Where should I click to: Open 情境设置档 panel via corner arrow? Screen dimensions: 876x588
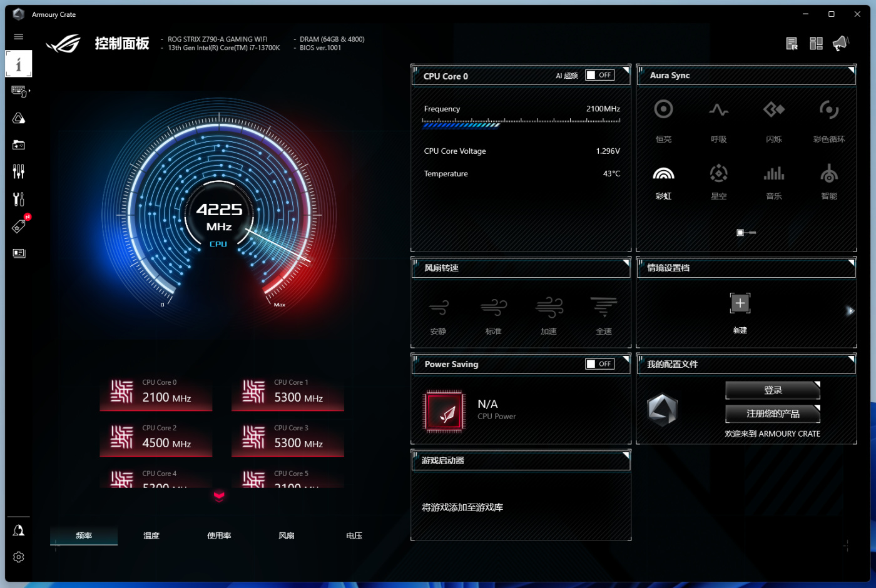tap(851, 262)
